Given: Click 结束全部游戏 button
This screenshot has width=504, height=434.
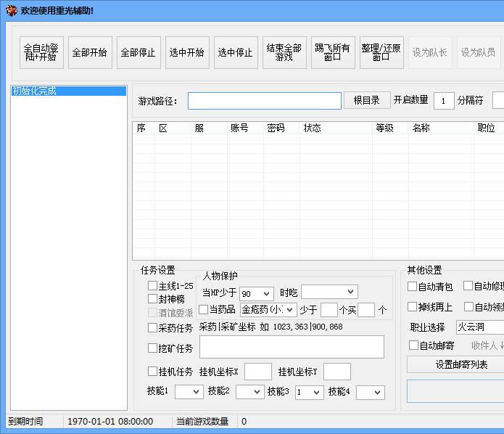Looking at the screenshot, I should pyautogui.click(x=284, y=53).
